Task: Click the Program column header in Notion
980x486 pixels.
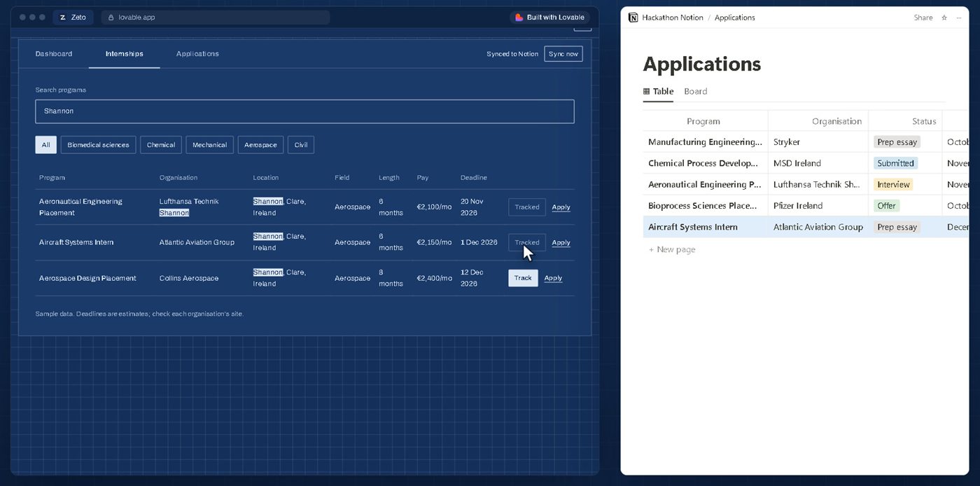Action: 703,121
